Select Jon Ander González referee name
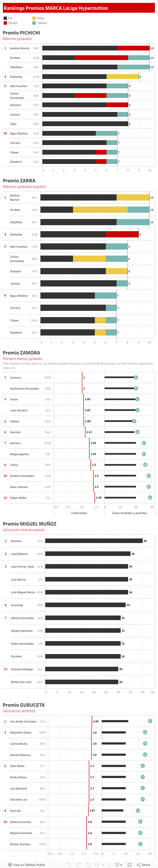The height and width of the screenshot is (868, 158). [x=23, y=722]
